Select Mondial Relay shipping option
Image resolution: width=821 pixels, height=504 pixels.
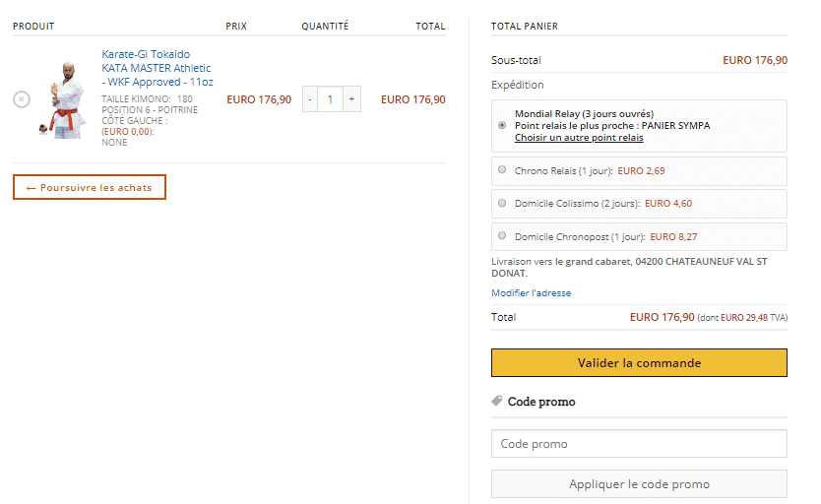(x=502, y=126)
